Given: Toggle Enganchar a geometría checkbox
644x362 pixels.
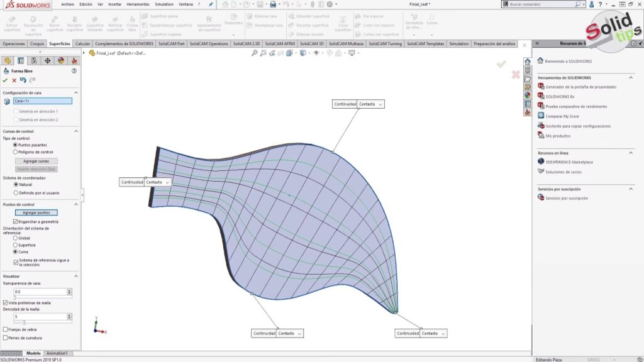Looking at the screenshot, I should [16, 222].
